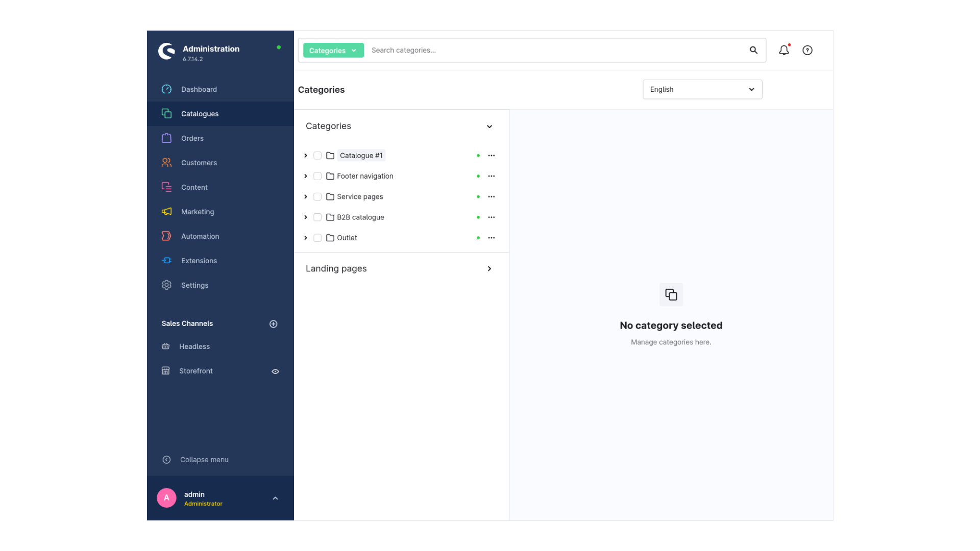The image size is (980, 551).
Task: Tick the Service pages checkbox
Action: click(317, 197)
